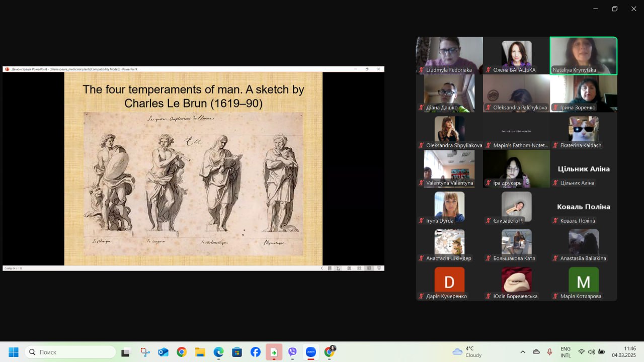Screen dimensions: 644x362
Task: Select Анастасія Шкіндер participant tile
Action: pos(449,244)
